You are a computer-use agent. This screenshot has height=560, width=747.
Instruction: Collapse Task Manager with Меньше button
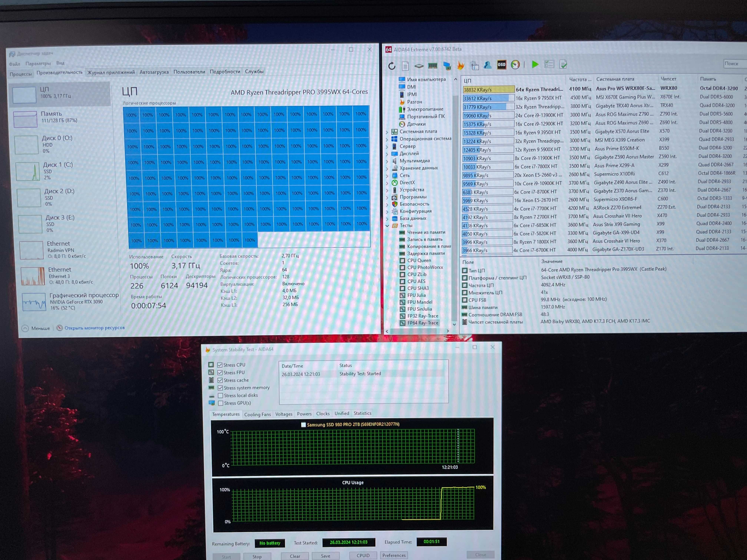[36, 328]
